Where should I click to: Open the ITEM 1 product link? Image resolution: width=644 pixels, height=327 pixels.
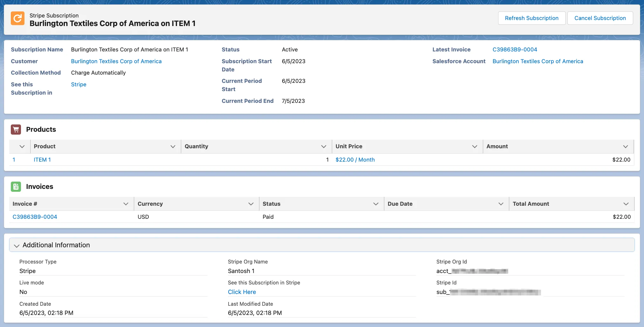point(42,160)
